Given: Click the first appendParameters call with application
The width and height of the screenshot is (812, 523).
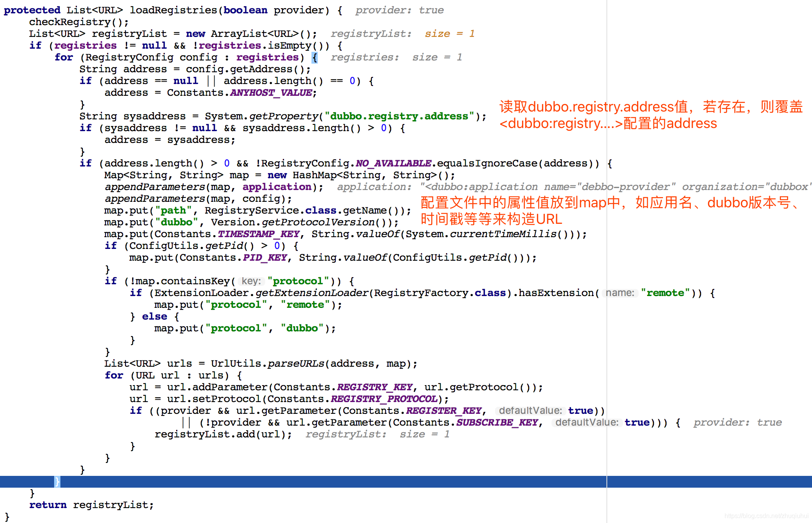Looking at the screenshot, I should point(214,187).
